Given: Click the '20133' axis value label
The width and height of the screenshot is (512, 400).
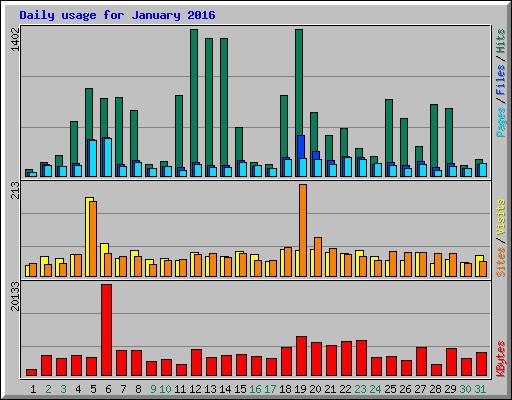Looking at the screenshot, I should [x=15, y=296].
